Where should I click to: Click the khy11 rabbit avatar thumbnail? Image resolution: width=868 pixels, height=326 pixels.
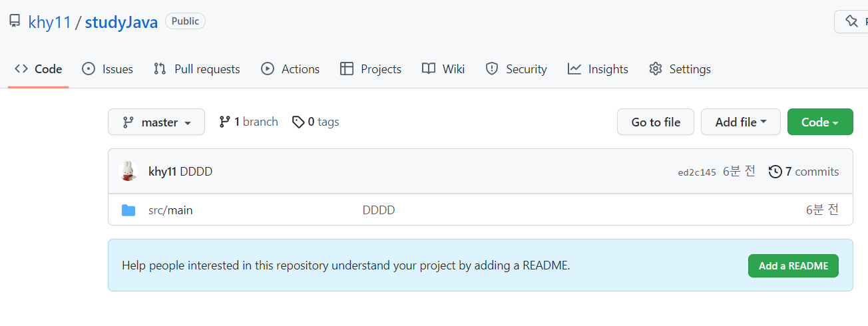coord(128,172)
